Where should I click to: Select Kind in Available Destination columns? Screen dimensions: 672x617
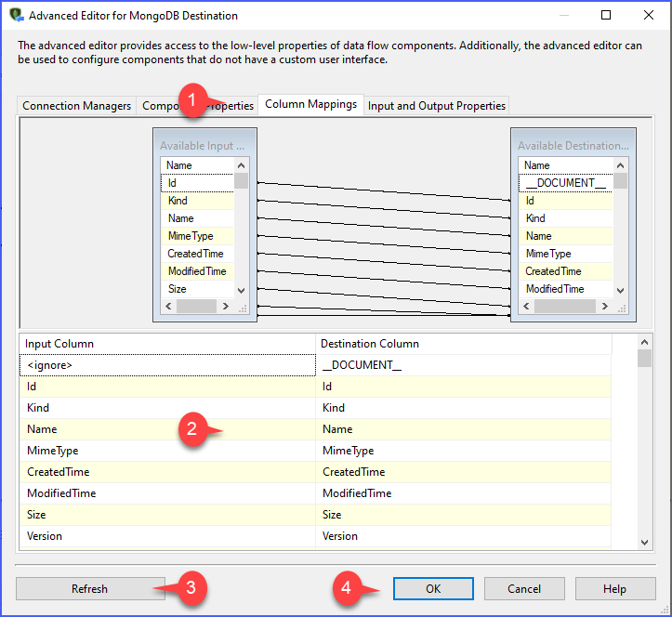pyautogui.click(x=566, y=218)
